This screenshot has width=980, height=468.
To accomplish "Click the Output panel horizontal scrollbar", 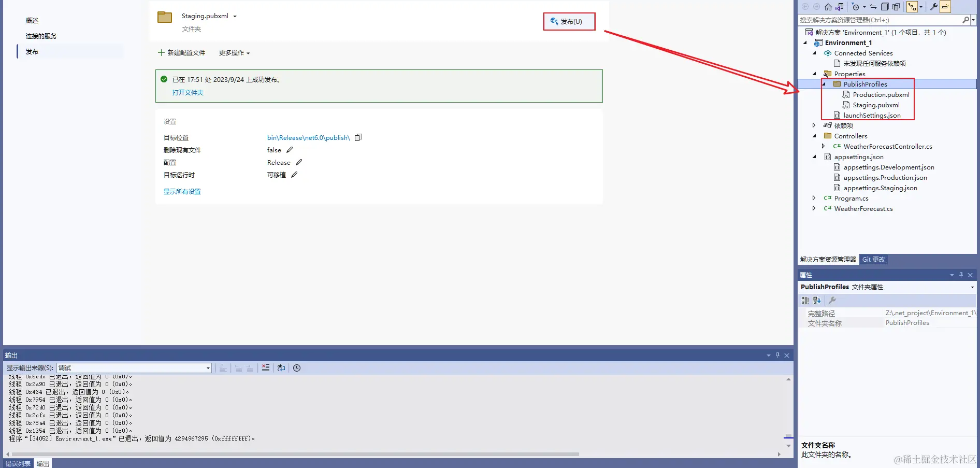I will click(295, 454).
